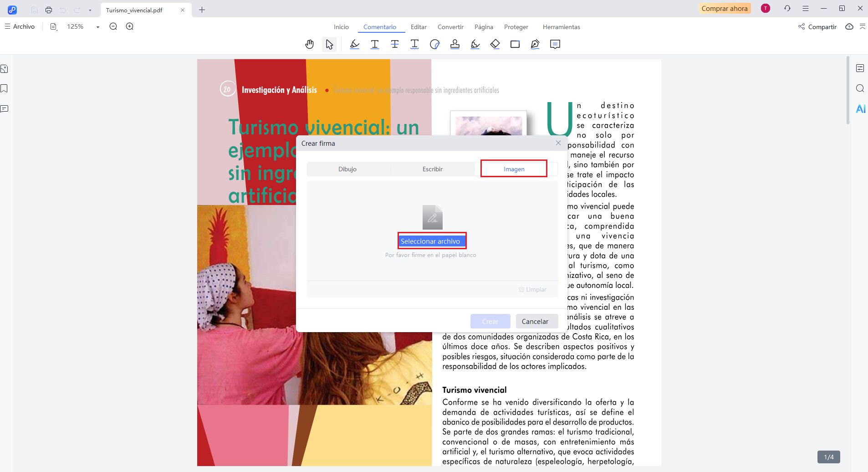Select the squiggly Underline tool

coord(414,44)
